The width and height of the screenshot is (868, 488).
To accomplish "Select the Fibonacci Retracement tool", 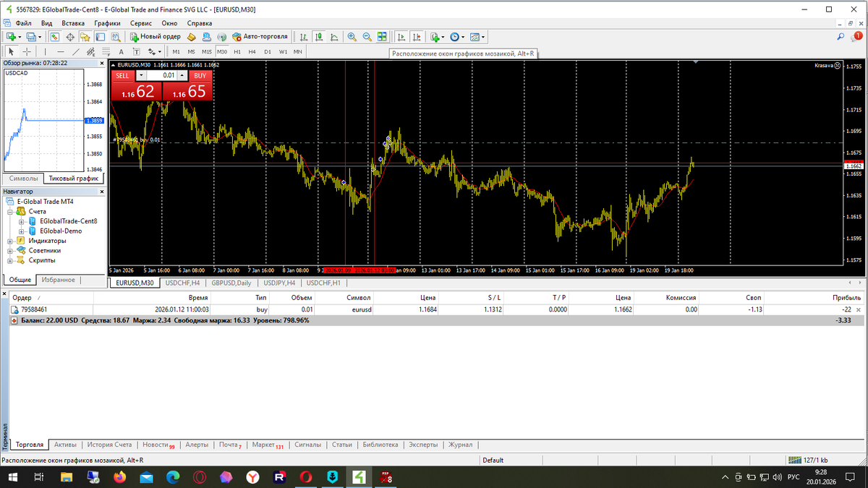I will 106,51.
